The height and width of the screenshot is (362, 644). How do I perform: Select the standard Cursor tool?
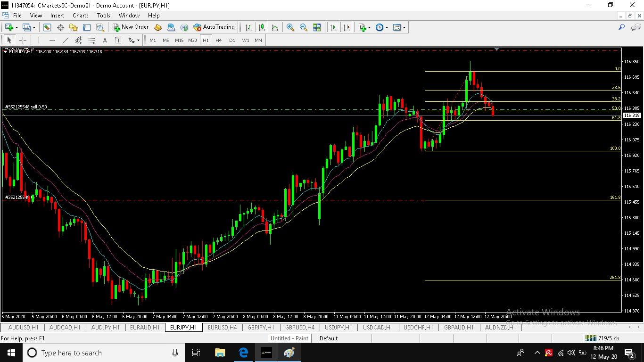(9, 40)
